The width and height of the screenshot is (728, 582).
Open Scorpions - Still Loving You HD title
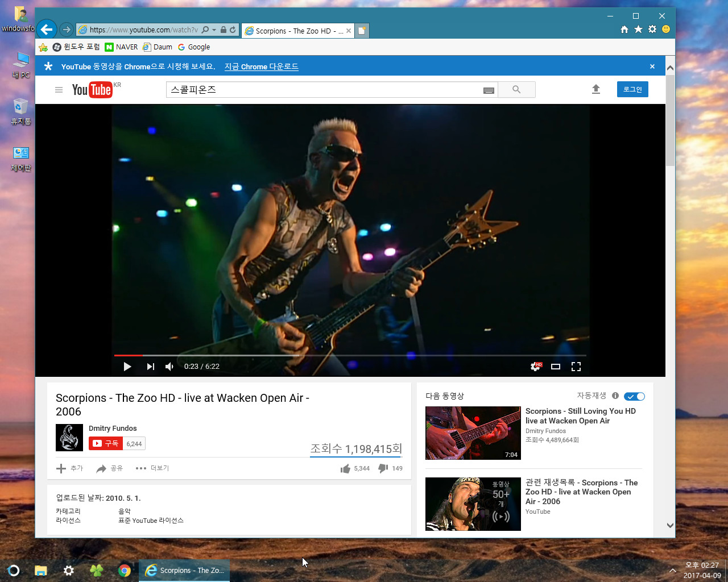pos(581,416)
